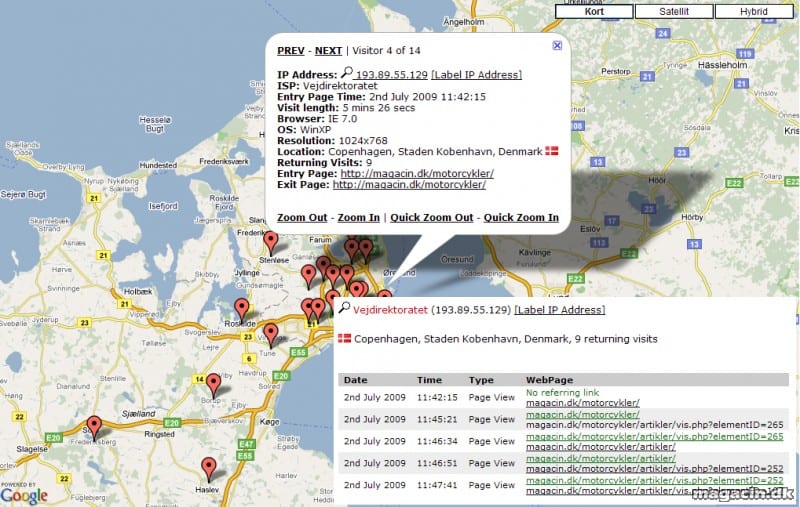Go to PREV visitor
This screenshot has width=800, height=507.
click(290, 50)
